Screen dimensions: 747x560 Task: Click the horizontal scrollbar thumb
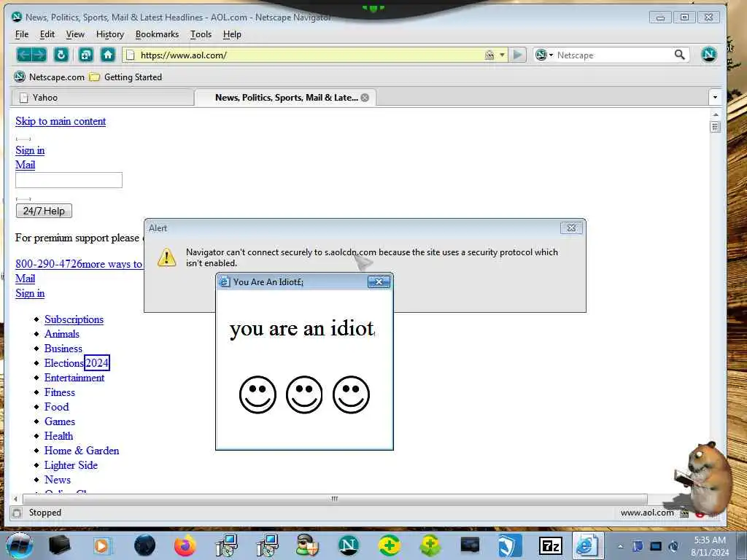[x=335, y=499]
